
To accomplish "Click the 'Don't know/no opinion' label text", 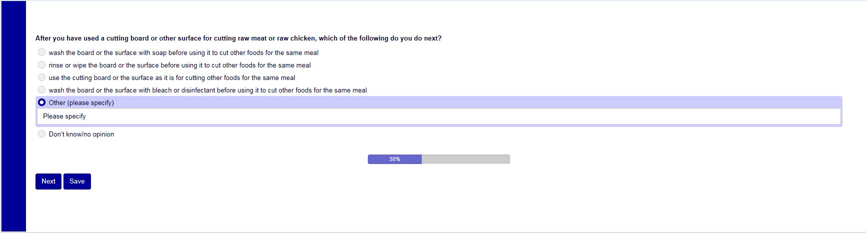I will [x=81, y=134].
